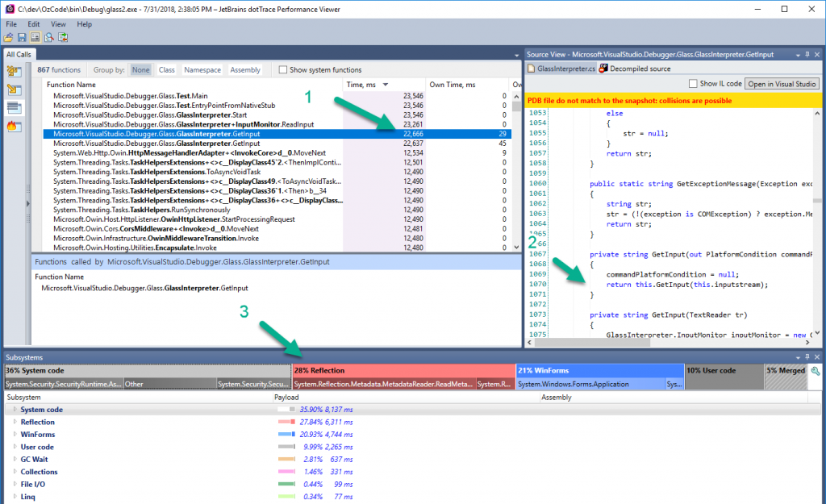Select the GlassInterpreter.GetInput function row
This screenshot has height=504, width=826.
(161, 134)
